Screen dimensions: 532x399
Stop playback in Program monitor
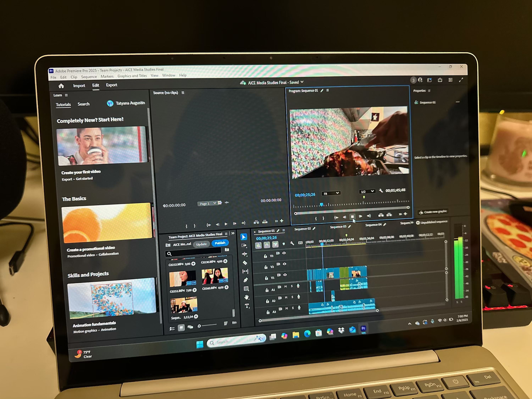click(x=352, y=217)
